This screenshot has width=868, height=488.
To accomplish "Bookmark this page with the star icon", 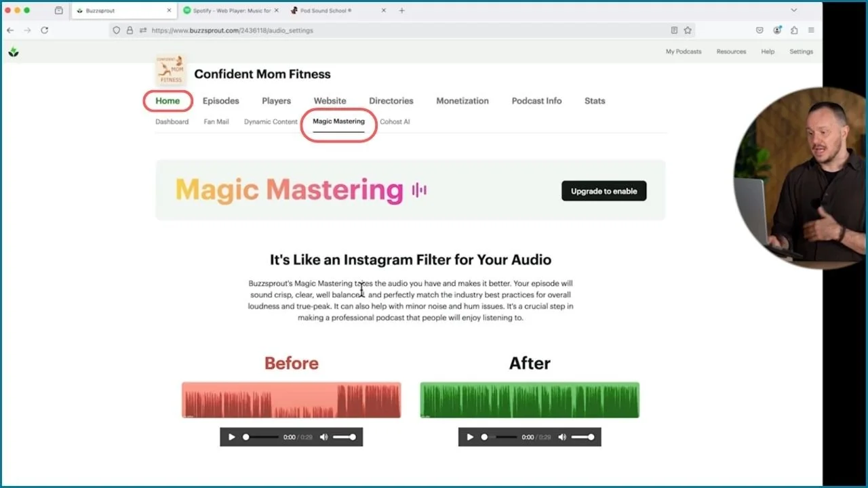I will tap(688, 30).
